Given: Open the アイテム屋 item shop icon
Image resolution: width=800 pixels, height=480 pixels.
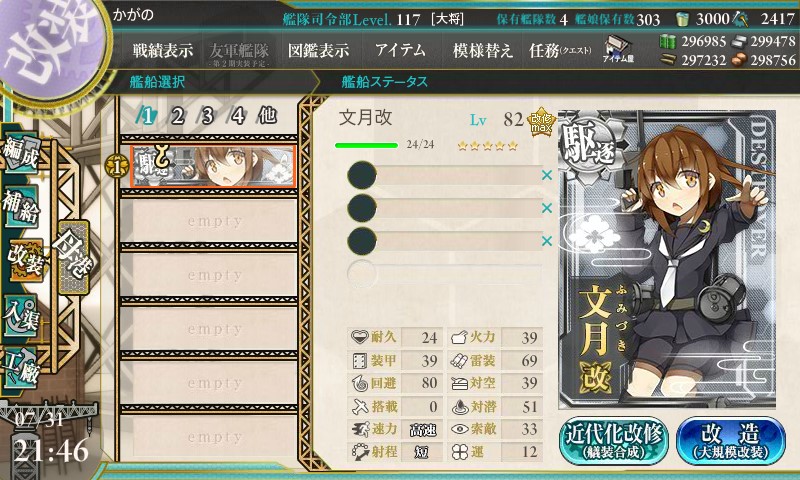Looking at the screenshot, I should coord(618,49).
